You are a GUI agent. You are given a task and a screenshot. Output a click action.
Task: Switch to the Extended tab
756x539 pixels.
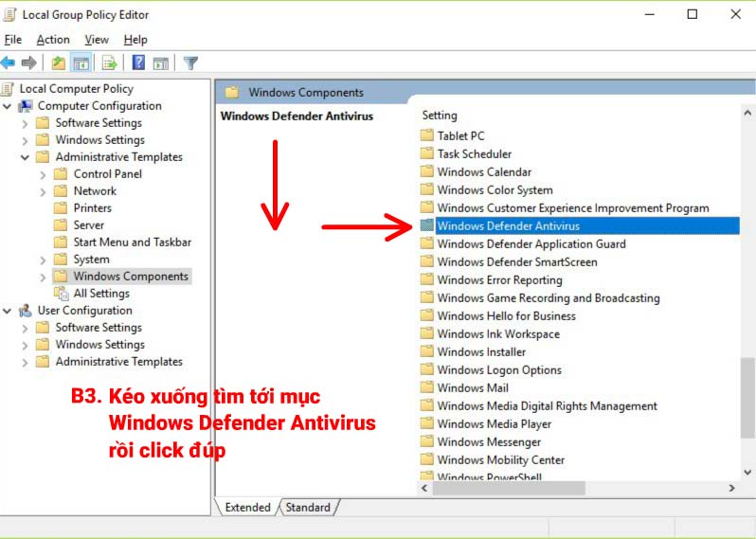[x=247, y=507]
